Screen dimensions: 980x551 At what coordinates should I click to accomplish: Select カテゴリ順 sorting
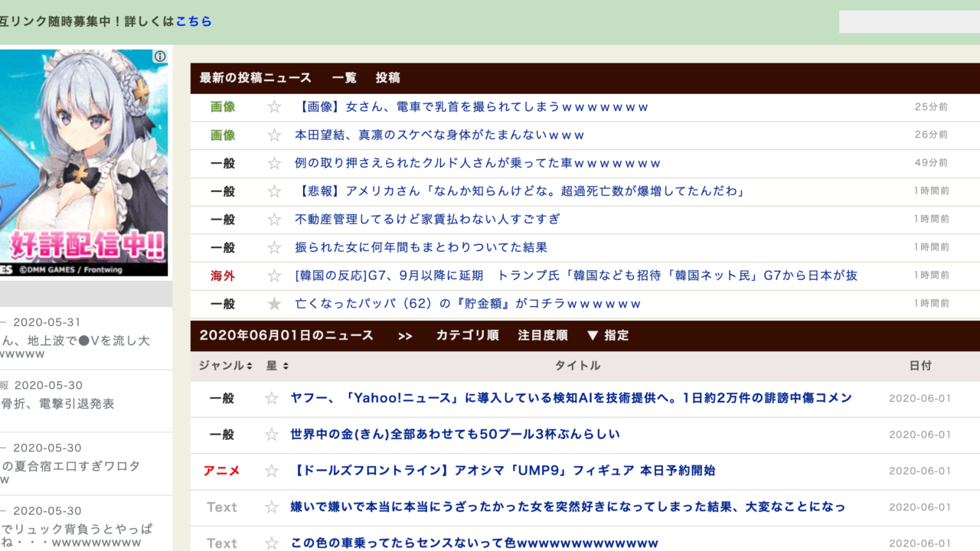[x=467, y=335]
